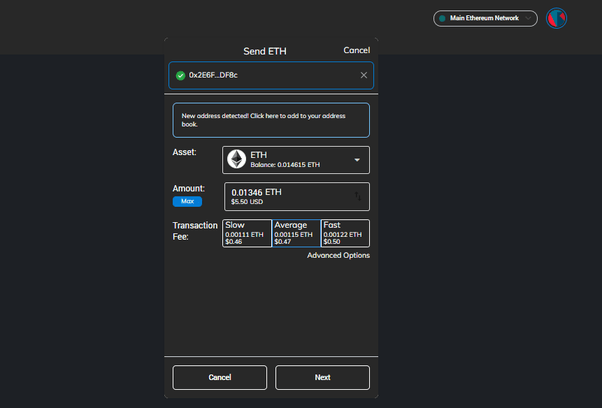The image size is (602, 408).
Task: Add new address to address book
Action: click(271, 120)
